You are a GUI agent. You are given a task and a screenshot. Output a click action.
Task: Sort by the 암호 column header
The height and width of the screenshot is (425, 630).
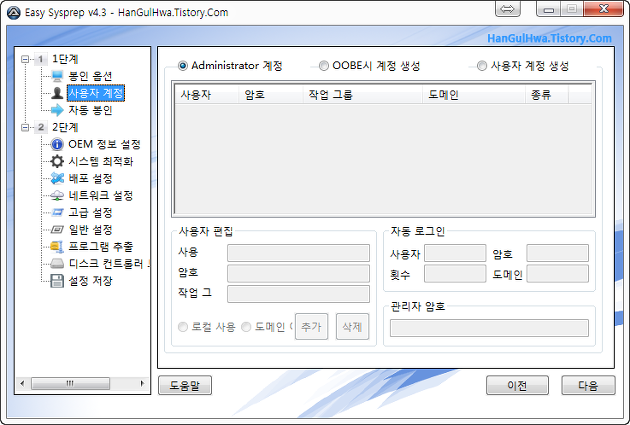click(x=271, y=95)
